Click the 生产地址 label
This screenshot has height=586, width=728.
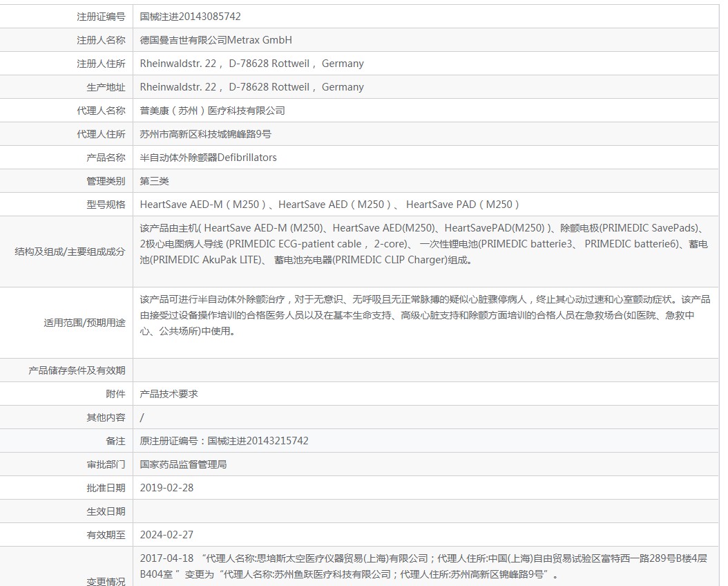pyautogui.click(x=106, y=87)
